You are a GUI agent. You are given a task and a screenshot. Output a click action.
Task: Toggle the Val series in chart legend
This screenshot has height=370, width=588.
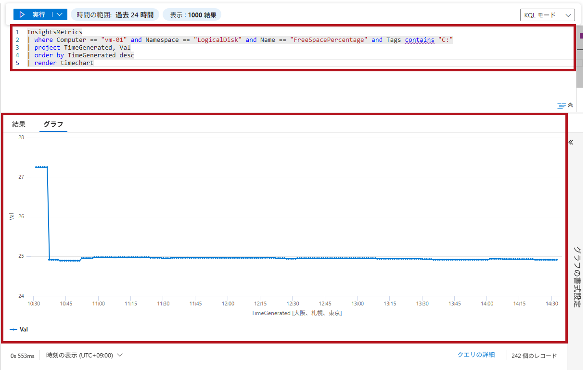[x=24, y=330]
